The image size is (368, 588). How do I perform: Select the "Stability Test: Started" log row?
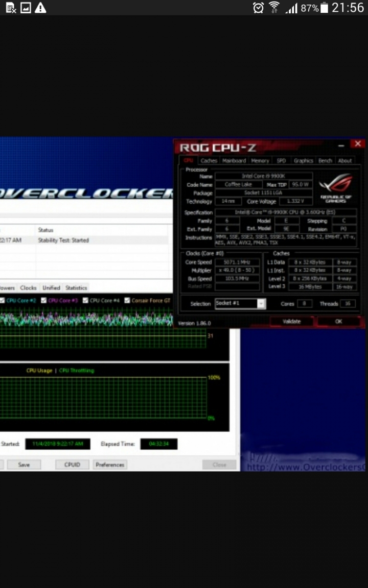point(84,240)
